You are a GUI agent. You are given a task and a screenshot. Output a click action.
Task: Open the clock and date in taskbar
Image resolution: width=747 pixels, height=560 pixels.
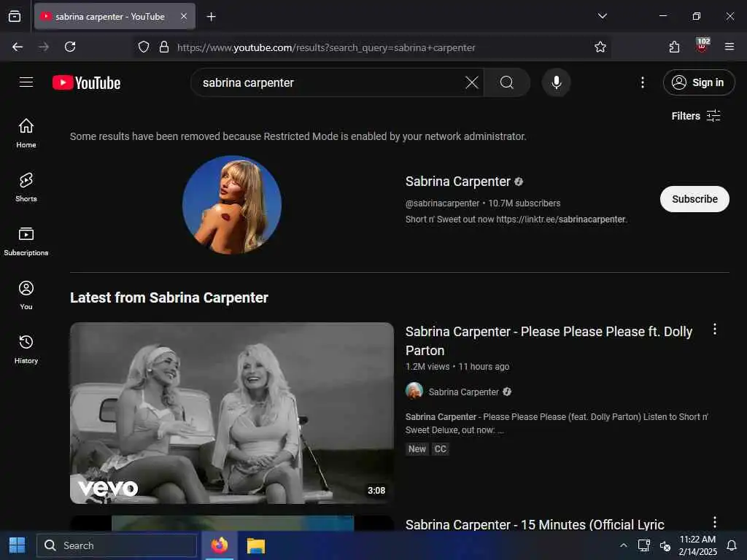[x=697, y=545]
